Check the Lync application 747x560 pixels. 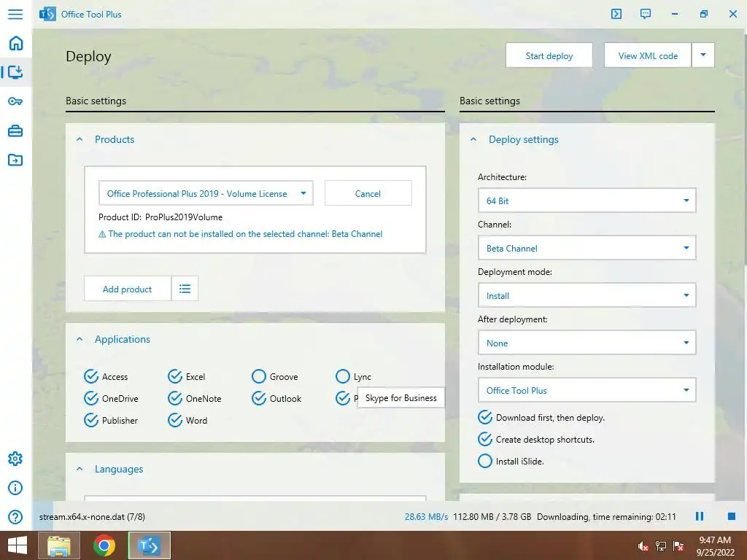[343, 376]
